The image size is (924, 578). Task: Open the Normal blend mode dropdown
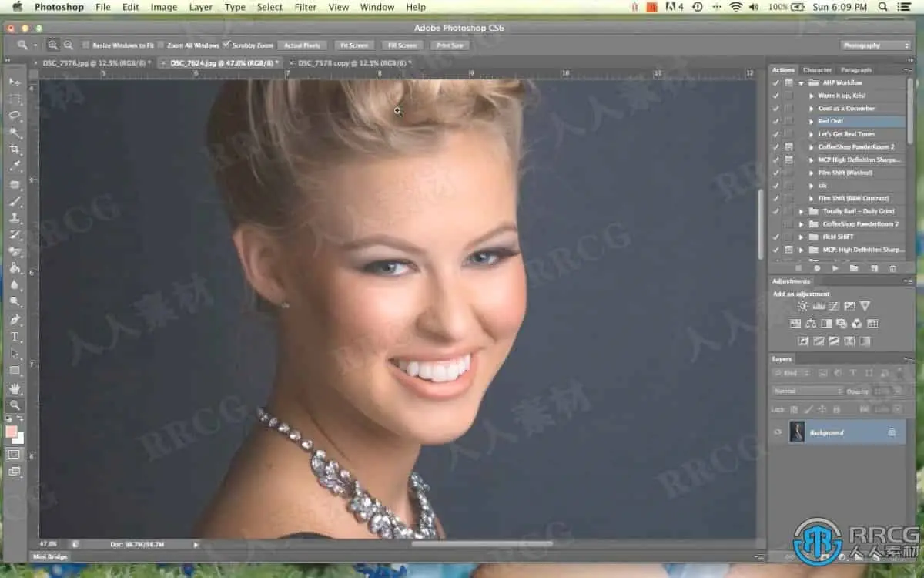808,391
